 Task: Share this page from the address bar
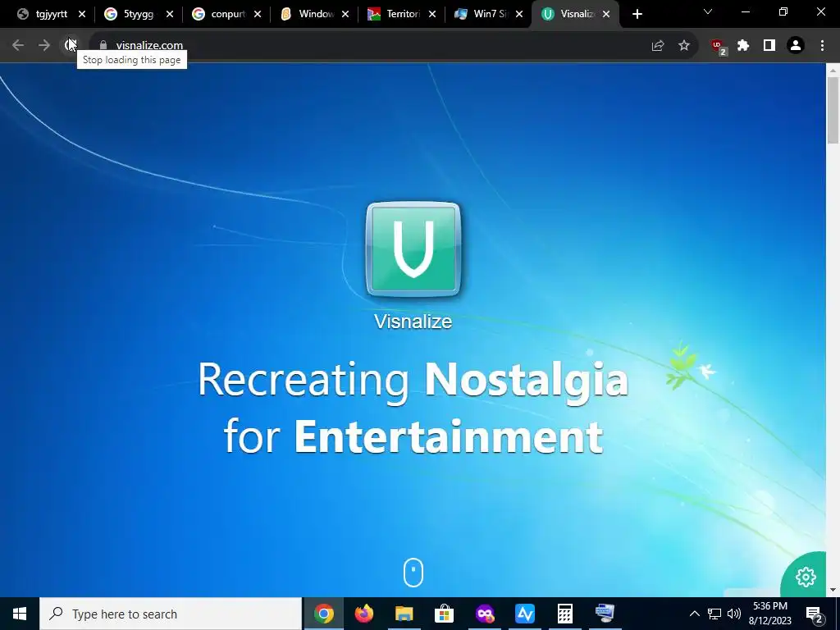tap(658, 46)
